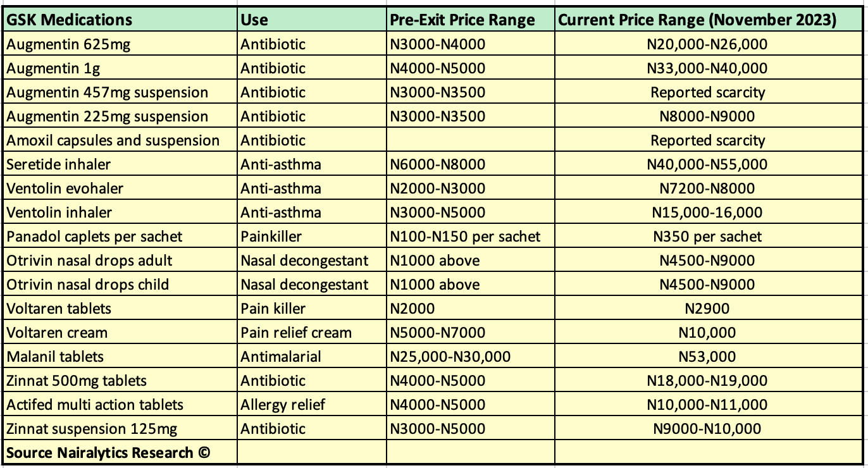Select the empty pre-exit price cell for Amoxil
The image size is (868, 468).
click(x=471, y=140)
